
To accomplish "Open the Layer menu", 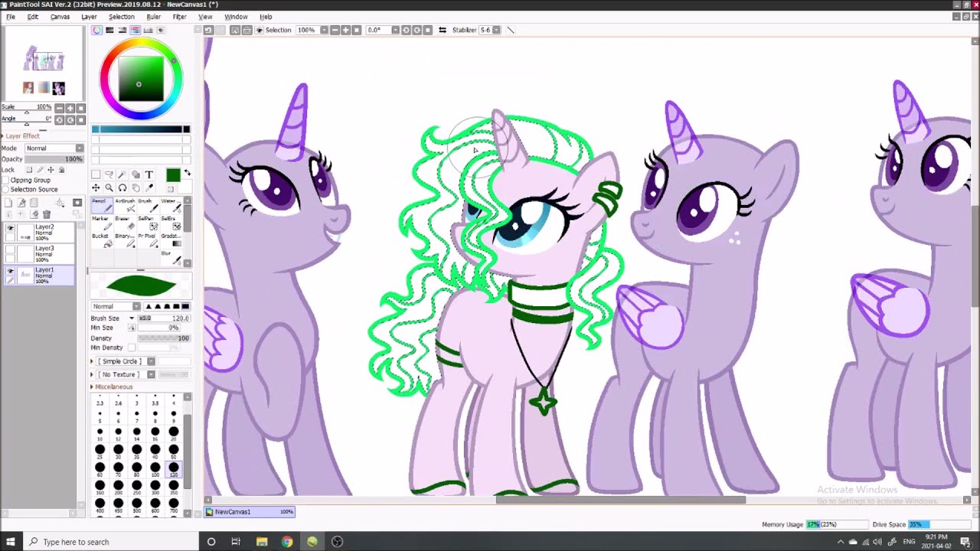I will tap(89, 17).
